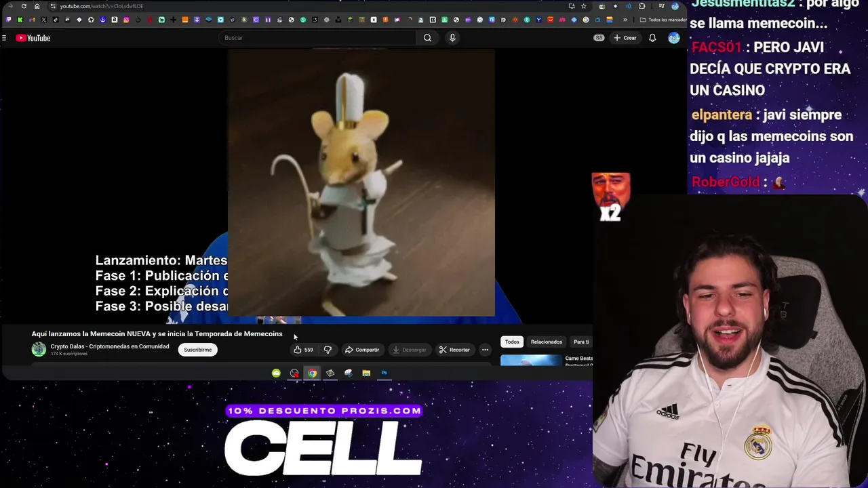Open Crypto Dalas channel avatar

39,349
